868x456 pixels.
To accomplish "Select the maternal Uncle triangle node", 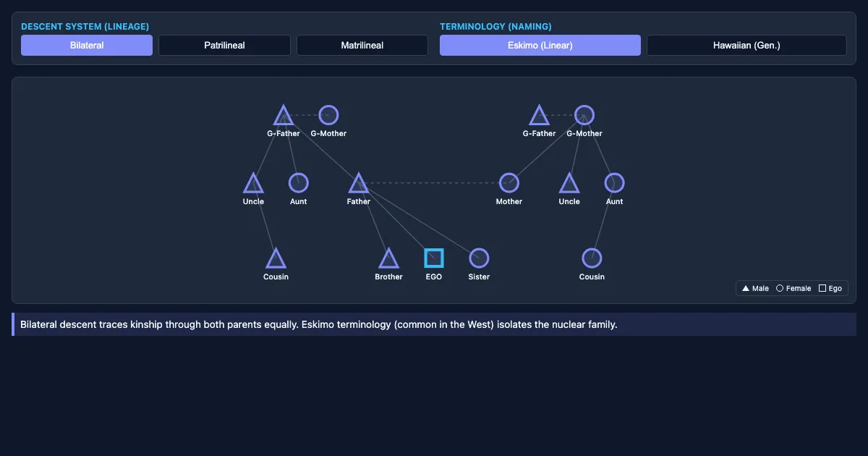I will (569, 184).
